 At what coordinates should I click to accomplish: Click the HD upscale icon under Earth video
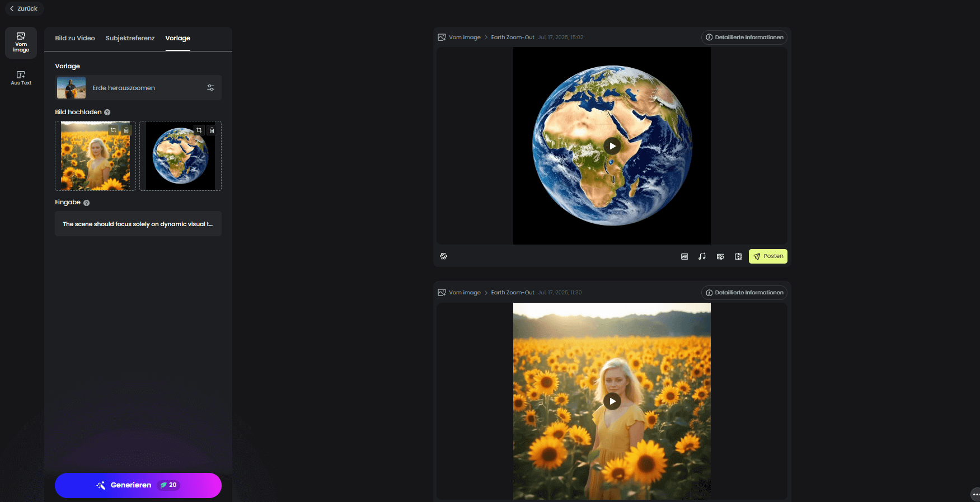pyautogui.click(x=684, y=256)
